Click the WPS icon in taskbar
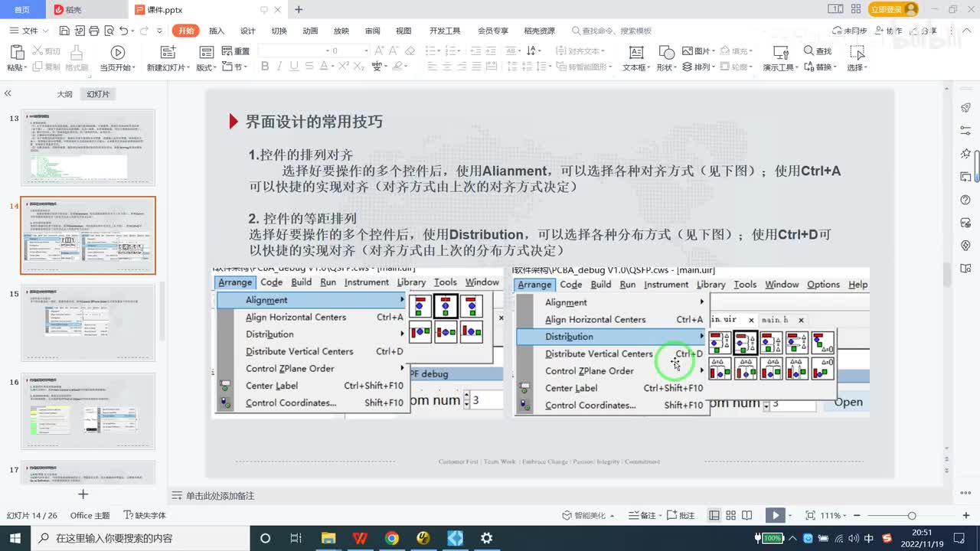This screenshot has height=551, width=980. point(360,538)
